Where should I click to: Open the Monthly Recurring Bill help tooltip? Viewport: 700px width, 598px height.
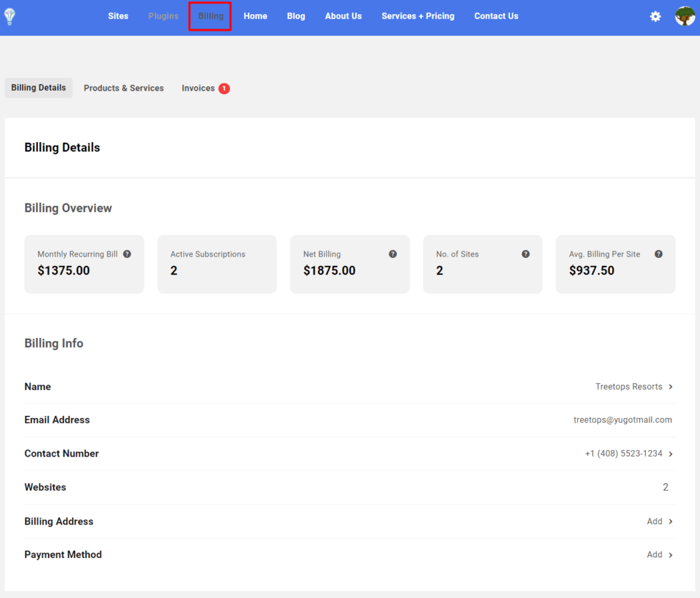coord(127,253)
